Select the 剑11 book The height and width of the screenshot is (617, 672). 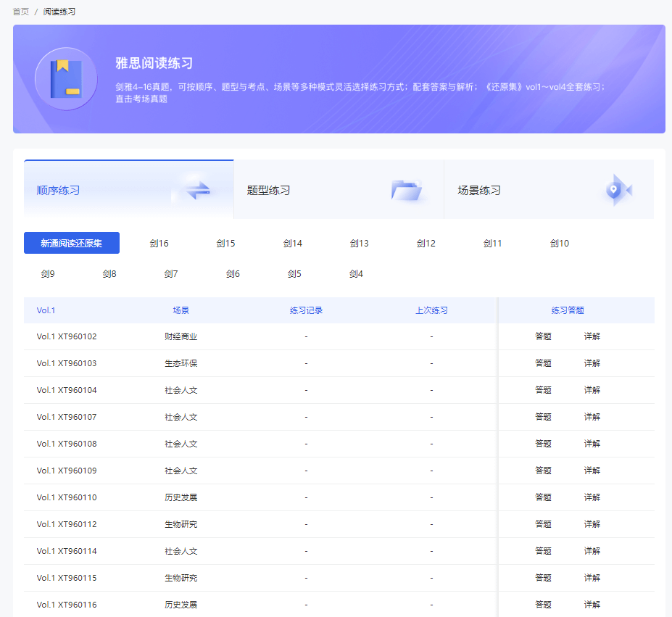(492, 243)
